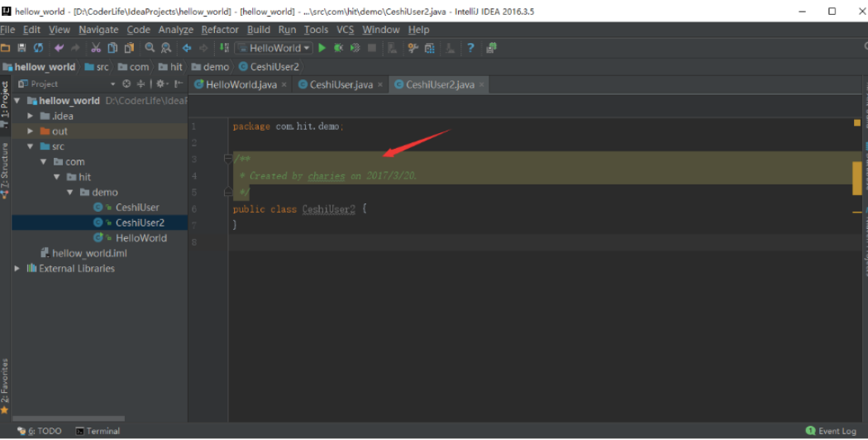Expand the out folder

tap(31, 132)
